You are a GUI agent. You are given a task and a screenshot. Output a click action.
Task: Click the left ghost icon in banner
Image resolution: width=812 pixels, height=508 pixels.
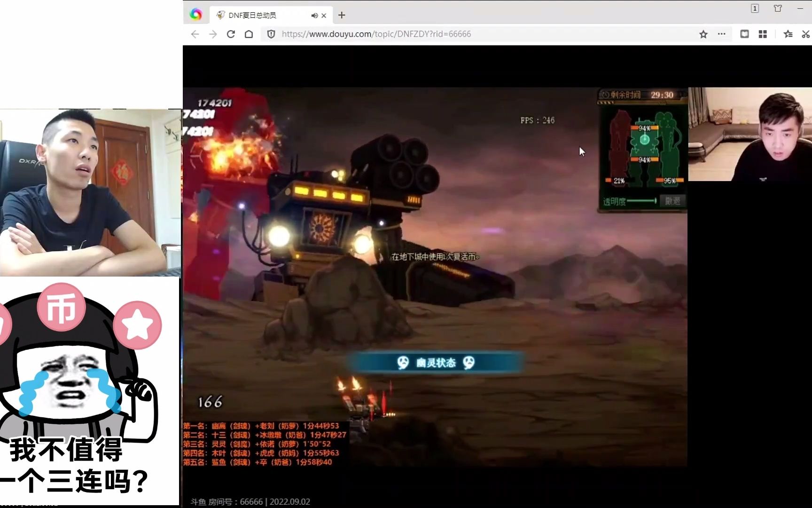[x=403, y=363]
